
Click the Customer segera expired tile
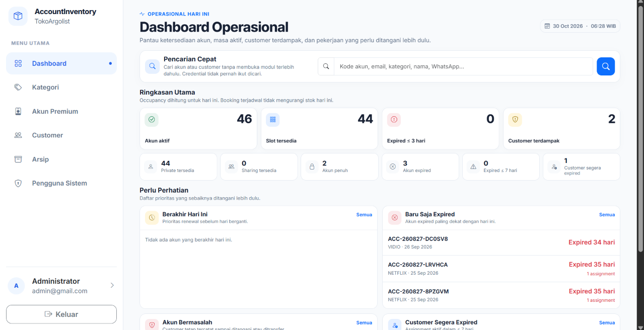582,167
